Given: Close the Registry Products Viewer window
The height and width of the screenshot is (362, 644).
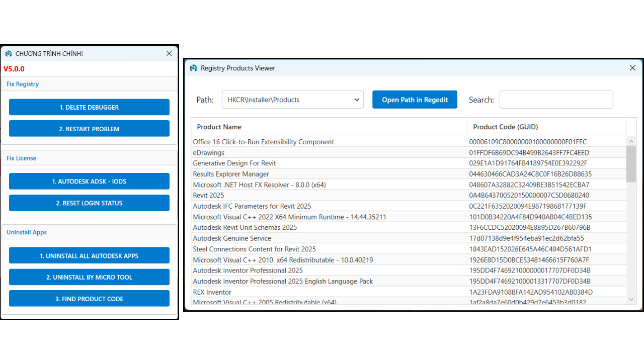Looking at the screenshot, I should tap(632, 68).
